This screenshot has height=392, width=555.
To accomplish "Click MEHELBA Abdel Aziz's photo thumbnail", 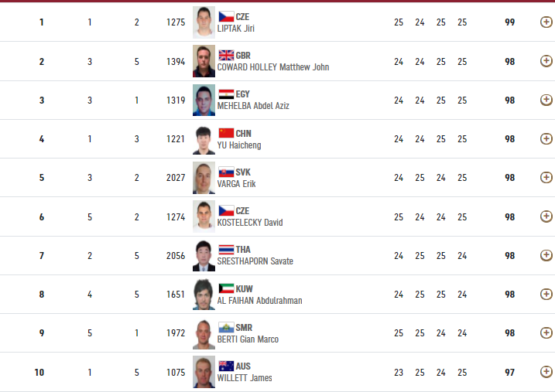I will [204, 100].
